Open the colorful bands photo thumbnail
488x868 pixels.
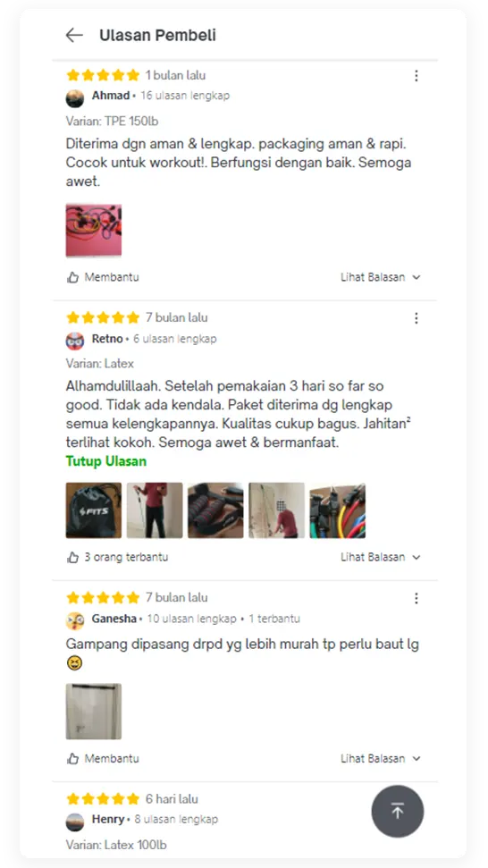[x=338, y=510]
